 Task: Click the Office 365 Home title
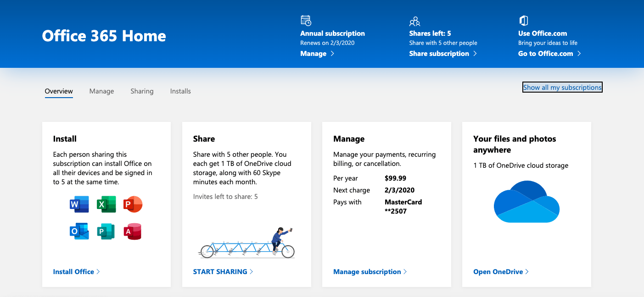pos(104,36)
